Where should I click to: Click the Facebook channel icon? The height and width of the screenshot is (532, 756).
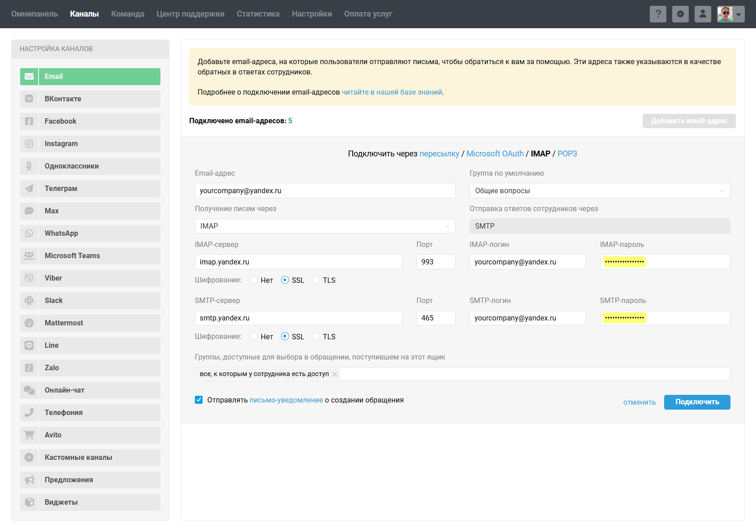pyautogui.click(x=29, y=121)
